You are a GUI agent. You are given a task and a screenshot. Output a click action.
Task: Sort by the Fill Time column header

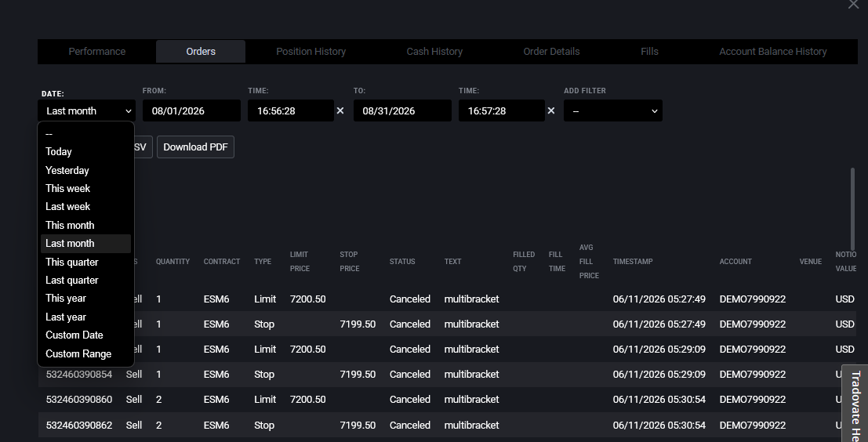pos(557,262)
